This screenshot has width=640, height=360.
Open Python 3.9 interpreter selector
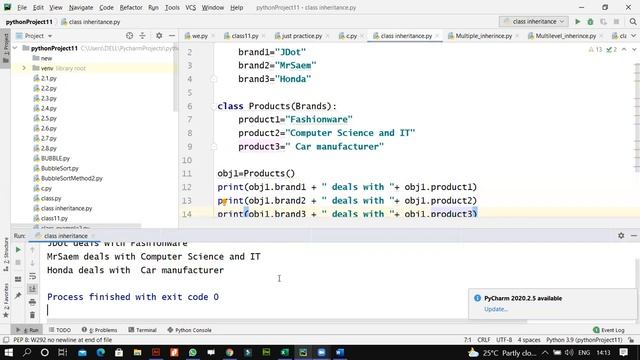coord(584,340)
